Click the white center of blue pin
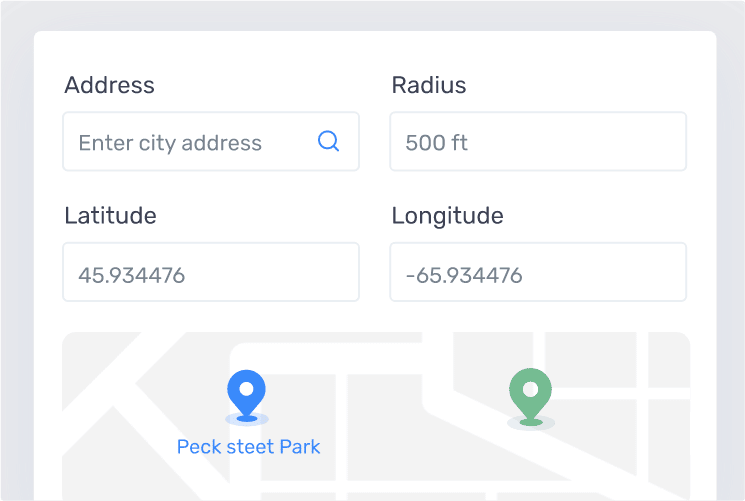Viewport: 745px width, 501px height. (246, 389)
